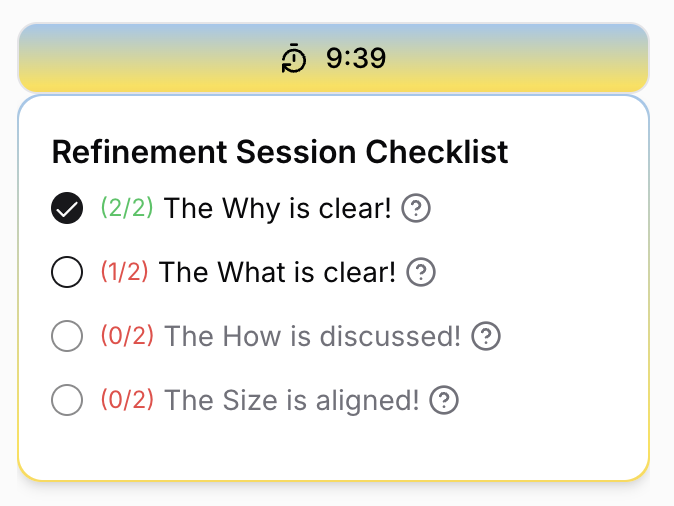Click the red (1/2) vote counter
This screenshot has height=506, width=674.
click(x=124, y=271)
